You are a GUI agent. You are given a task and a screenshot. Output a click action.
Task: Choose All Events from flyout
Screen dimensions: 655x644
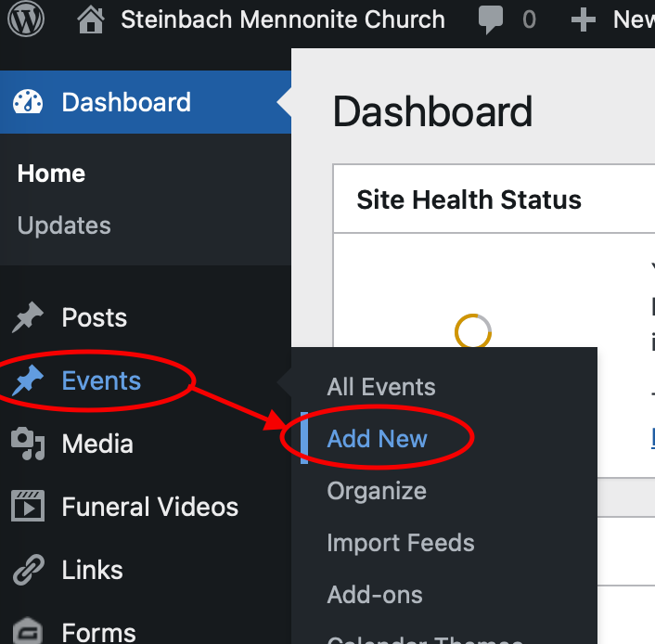(381, 387)
